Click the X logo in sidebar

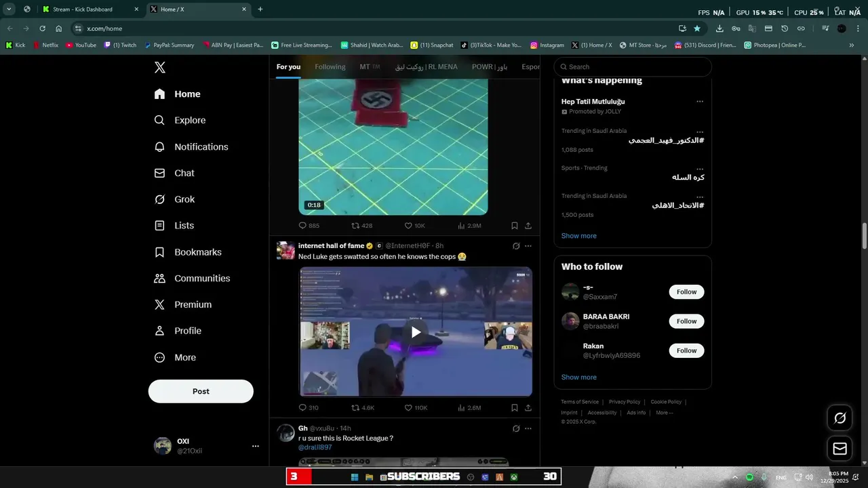[159, 67]
